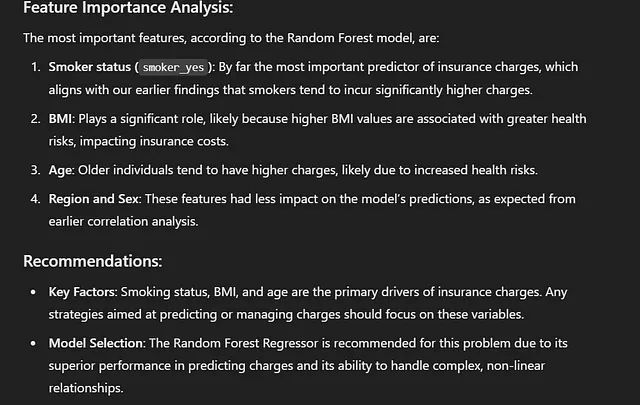Image resolution: width=640 pixels, height=405 pixels.
Task: Click the smoker_yes inline code chip
Action: click(173, 67)
